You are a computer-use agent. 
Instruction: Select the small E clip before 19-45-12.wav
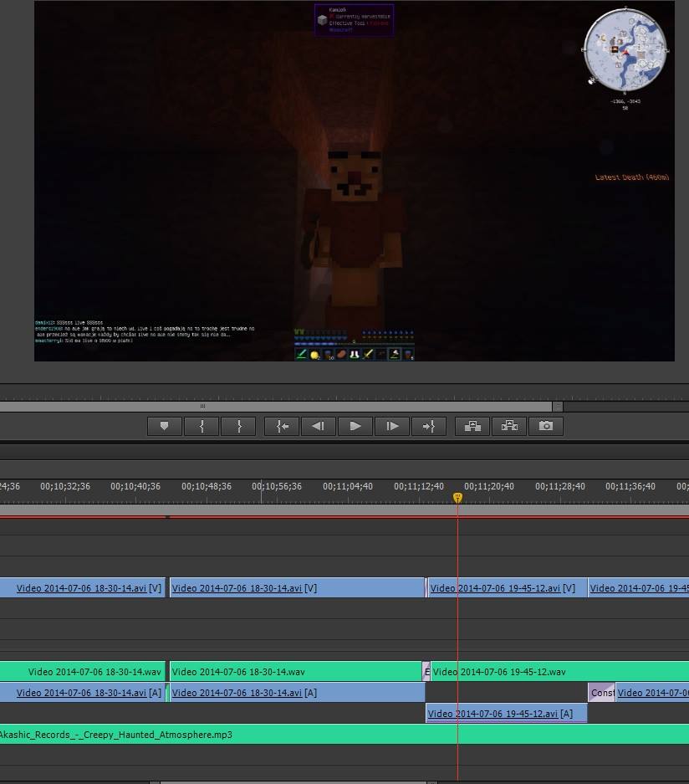(426, 672)
